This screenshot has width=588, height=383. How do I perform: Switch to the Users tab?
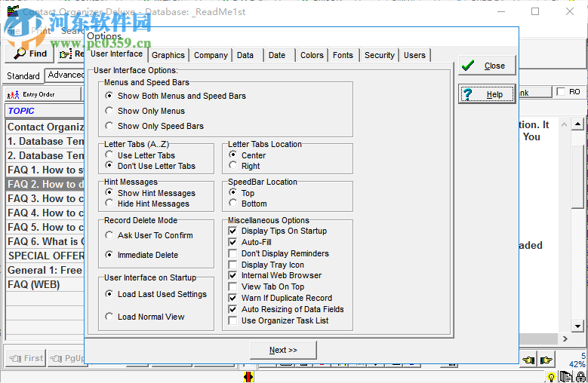414,55
